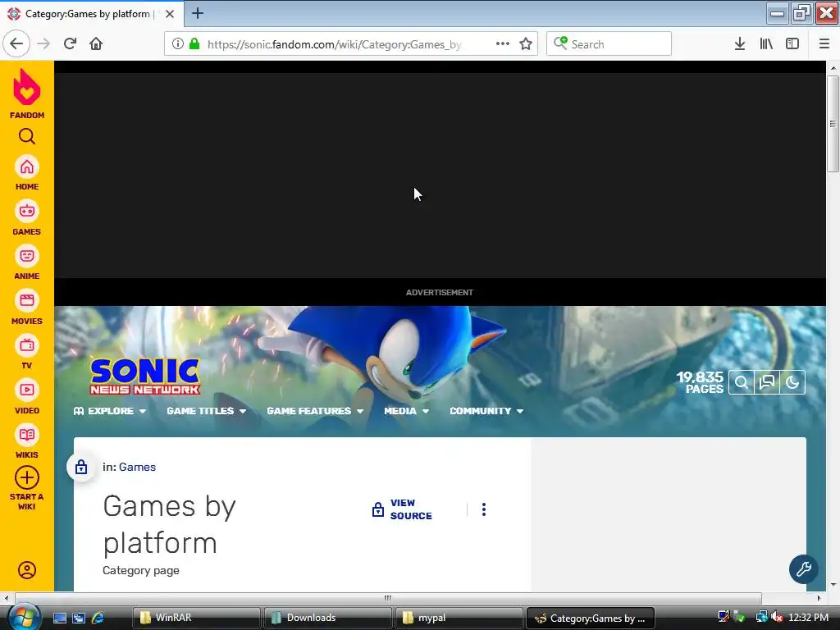This screenshot has height=630, width=840.
Task: Focus the browser Search box
Action: coord(609,44)
